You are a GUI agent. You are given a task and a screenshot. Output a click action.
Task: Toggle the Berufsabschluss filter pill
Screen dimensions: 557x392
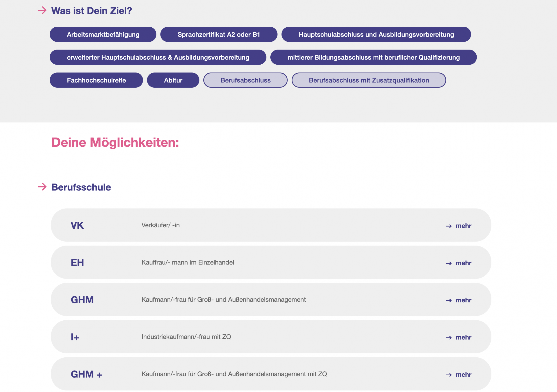click(x=245, y=80)
